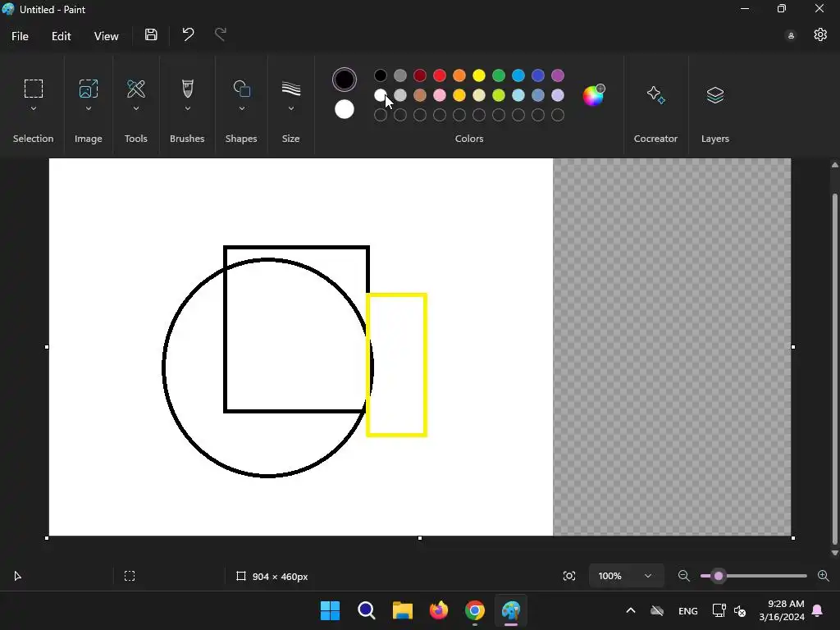Pick the yellow palette color
Screen dimensions: 840x630
pos(479,75)
